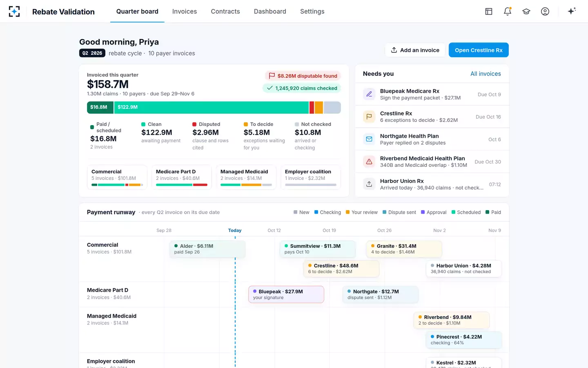Open the Contracts tab
The width and height of the screenshot is (588, 368).
point(225,11)
